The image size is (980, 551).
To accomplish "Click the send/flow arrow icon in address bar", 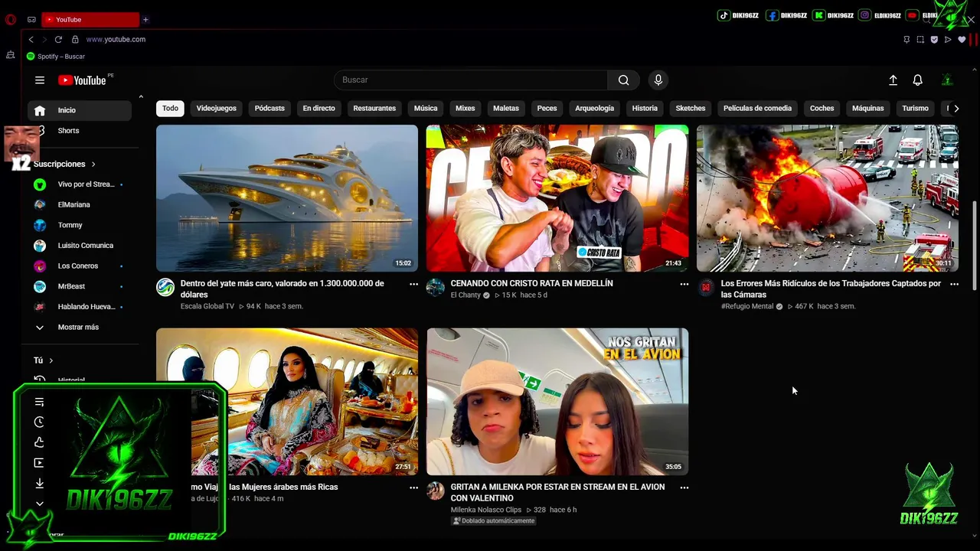I will [948, 39].
